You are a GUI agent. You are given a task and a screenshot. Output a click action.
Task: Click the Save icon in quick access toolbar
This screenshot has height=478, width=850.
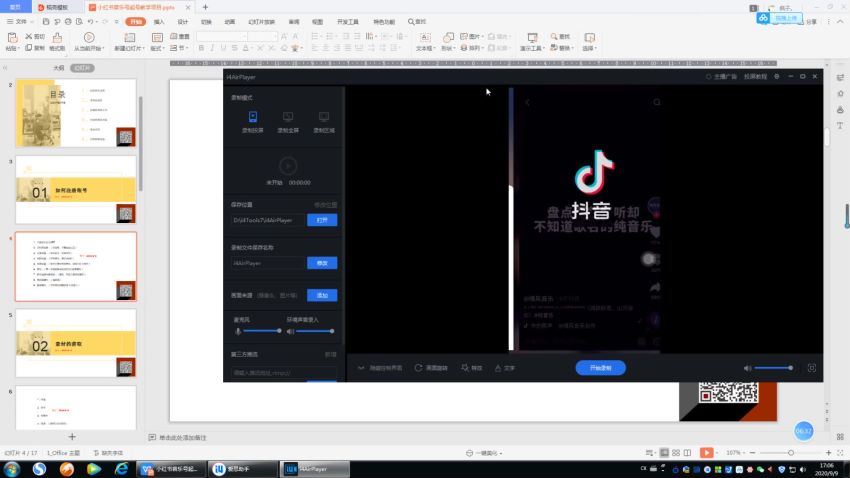pyautogui.click(x=46, y=22)
